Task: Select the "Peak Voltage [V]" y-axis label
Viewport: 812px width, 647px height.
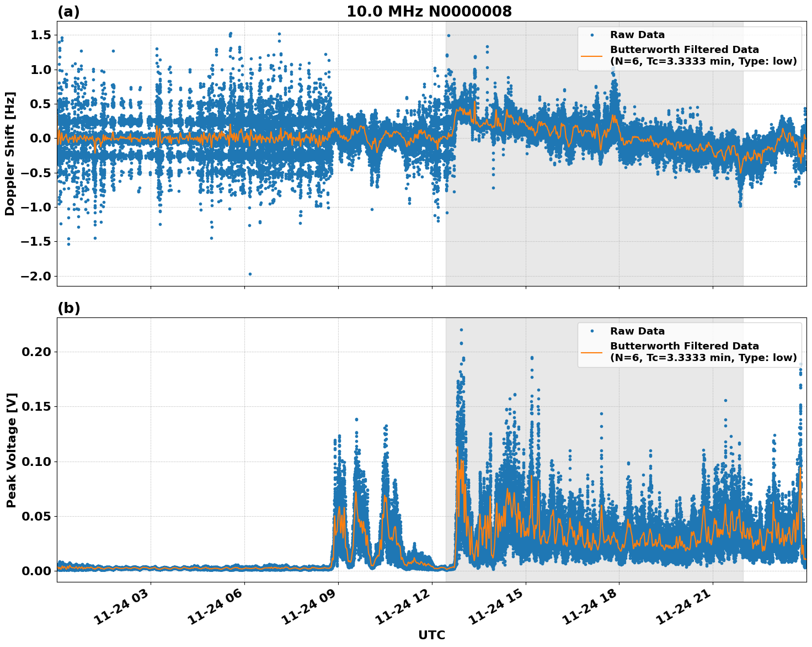Action: 12,450
